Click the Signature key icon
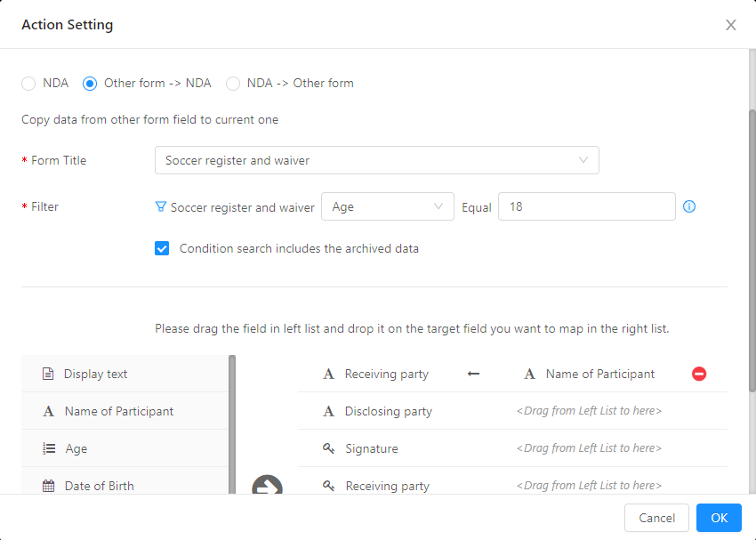756x540 pixels. point(328,448)
